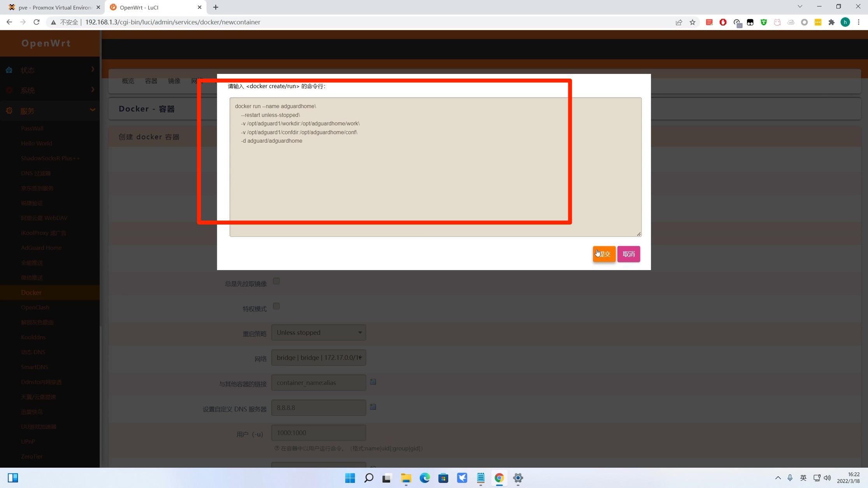
Task: Click the orange 提交 submit button
Action: 604,254
